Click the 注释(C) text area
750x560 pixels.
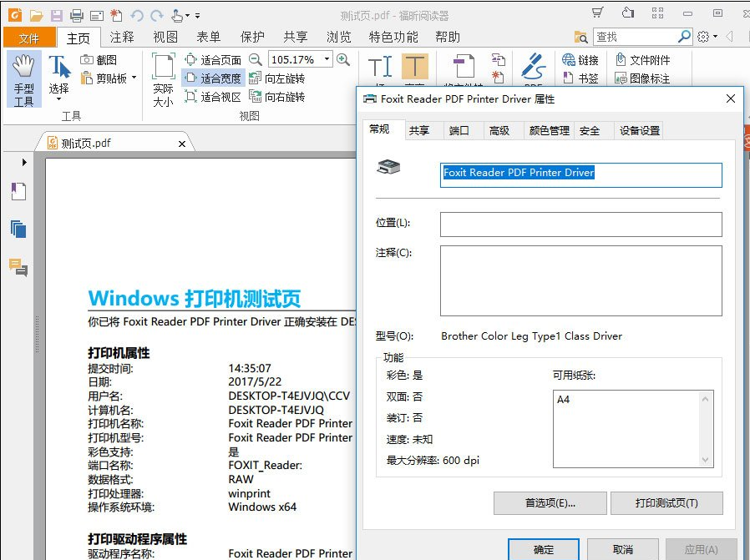click(x=580, y=281)
